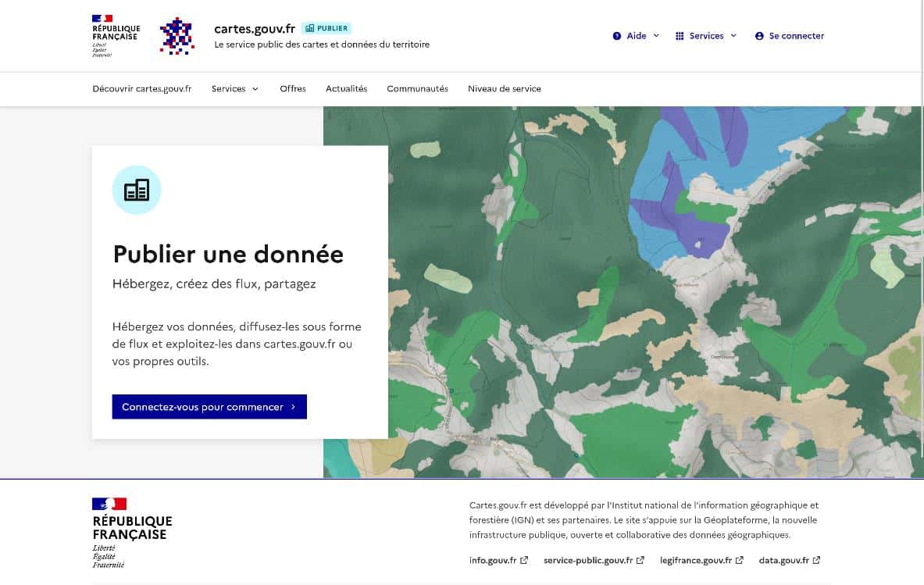924x585 pixels.
Task: Go to the Actualités navigation item
Action: 347,89
